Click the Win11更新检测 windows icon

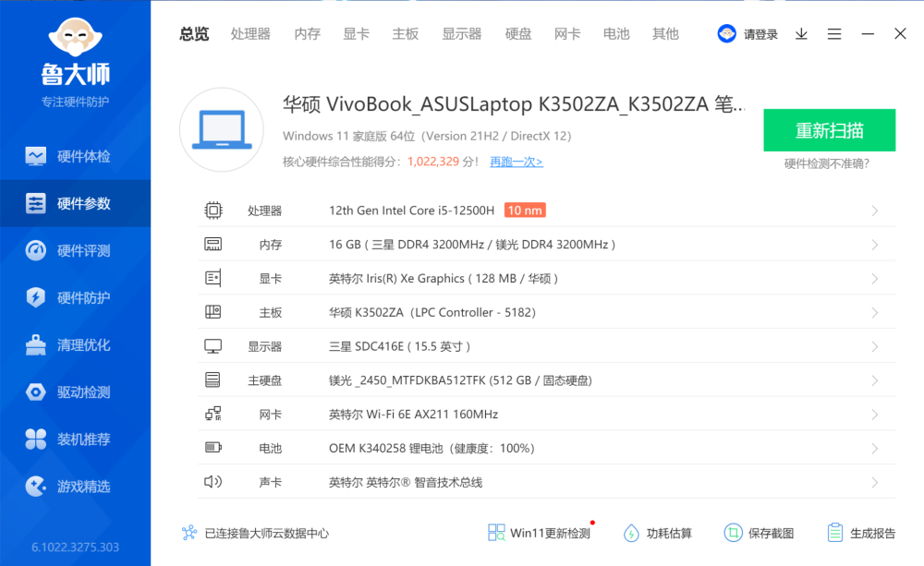tap(496, 533)
